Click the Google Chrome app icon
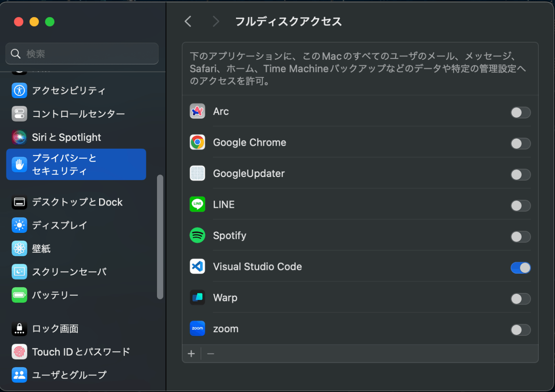The image size is (555, 392). [197, 143]
